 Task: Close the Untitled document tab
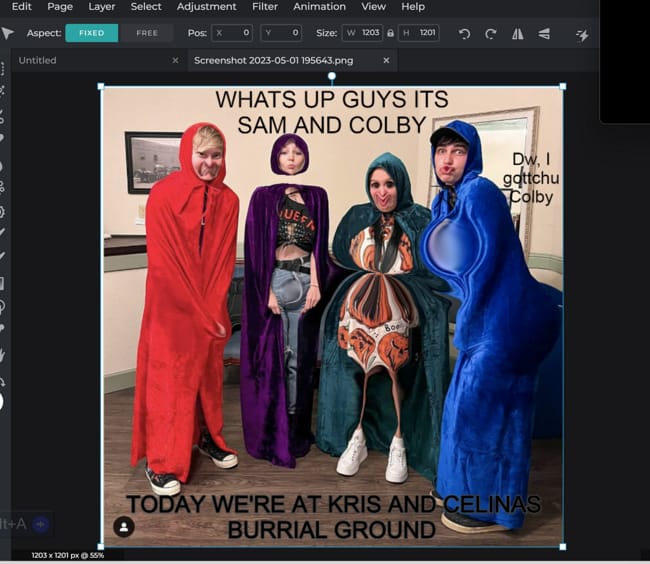[x=175, y=60]
